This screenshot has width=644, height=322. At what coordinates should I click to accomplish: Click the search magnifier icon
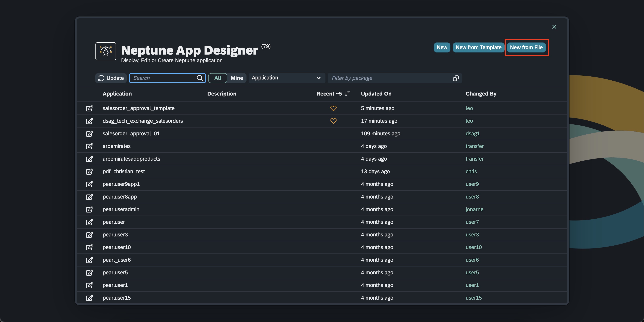200,78
